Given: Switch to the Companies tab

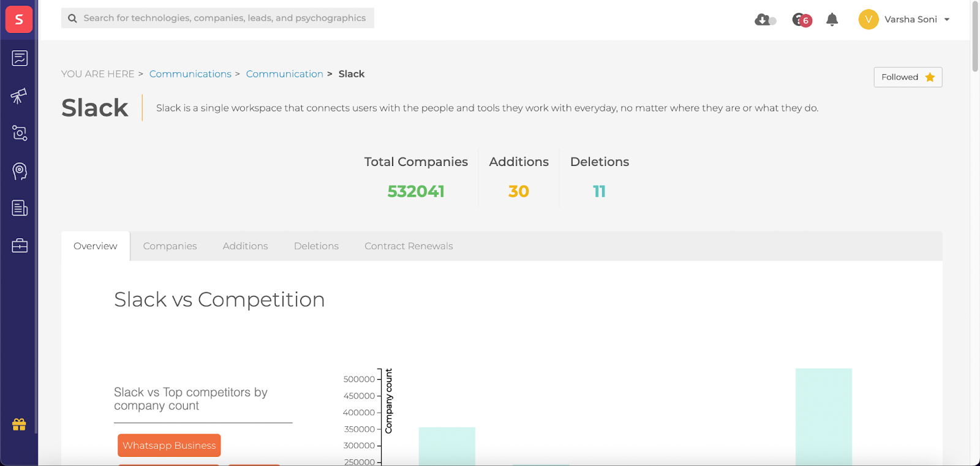Looking at the screenshot, I should click(x=170, y=246).
